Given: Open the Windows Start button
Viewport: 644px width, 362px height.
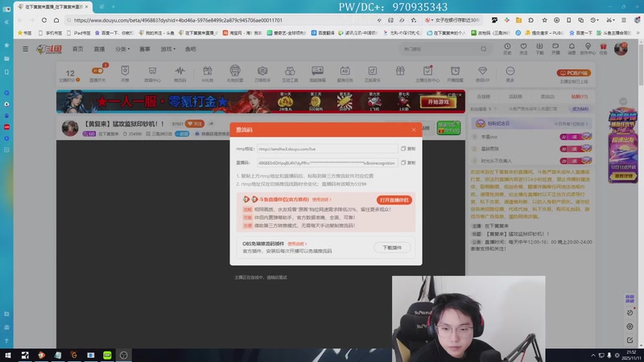Looking at the screenshot, I should [8, 355].
